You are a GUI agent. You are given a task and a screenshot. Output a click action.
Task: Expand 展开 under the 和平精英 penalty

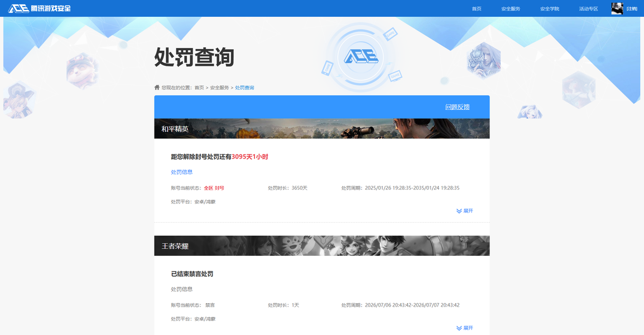point(464,211)
